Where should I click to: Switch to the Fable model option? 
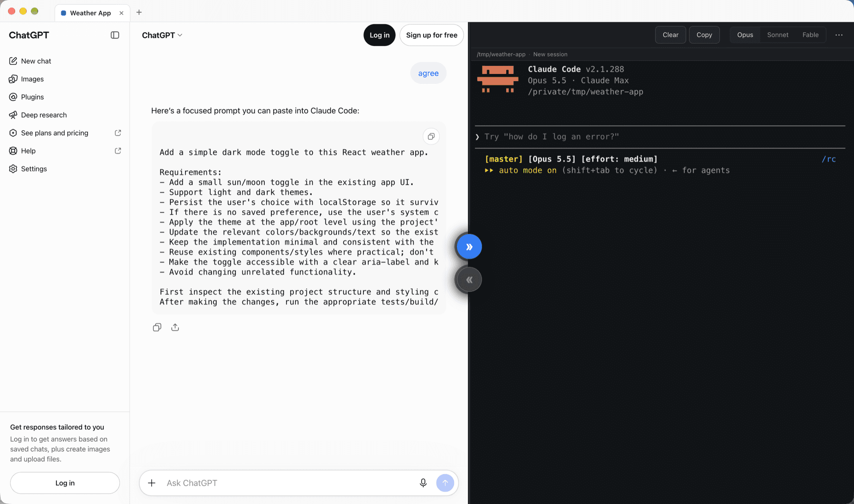coord(810,35)
